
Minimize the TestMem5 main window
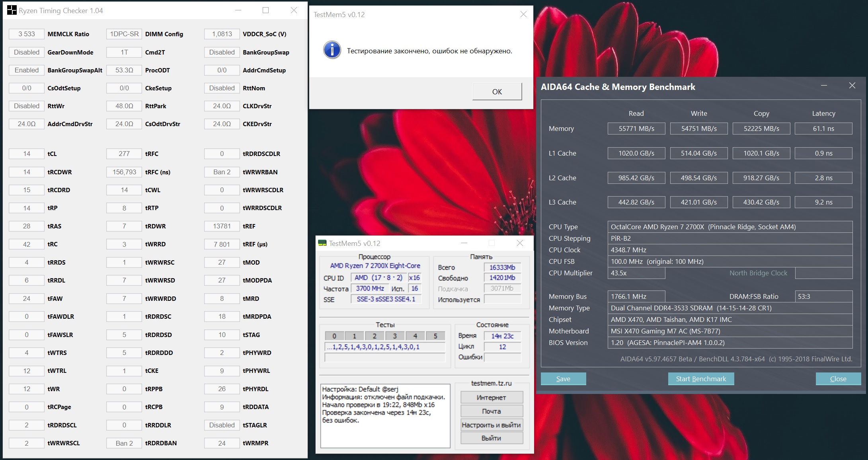(x=464, y=243)
